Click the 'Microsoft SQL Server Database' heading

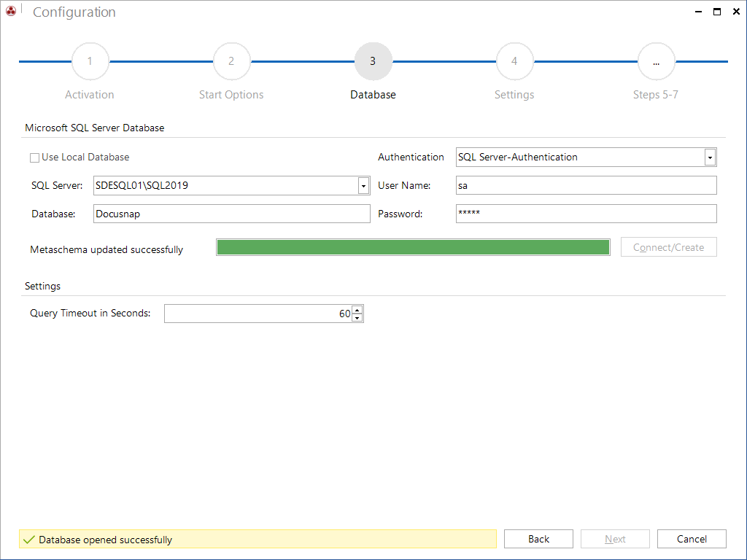pos(94,128)
